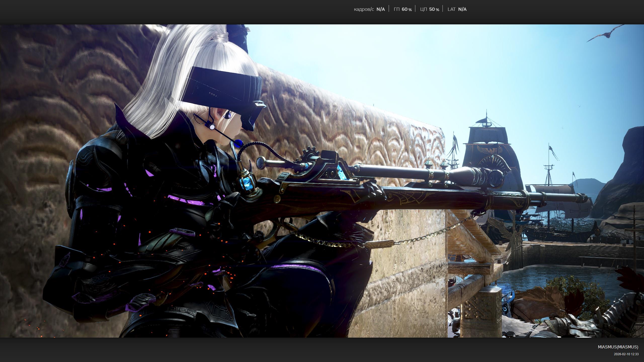This screenshot has height=362, width=644.
Task: Click the MIASMUS(MIASMUS) character name label
Action: click(x=618, y=347)
